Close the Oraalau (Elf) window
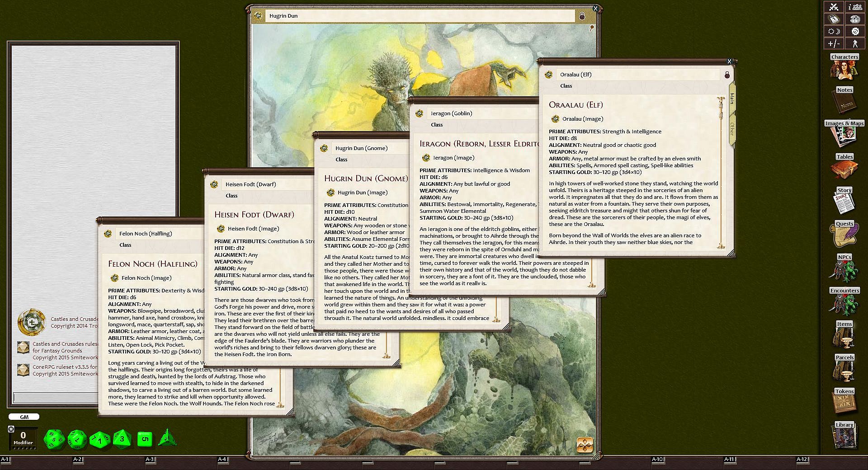Screen dimensions: 868x470 coord(729,61)
